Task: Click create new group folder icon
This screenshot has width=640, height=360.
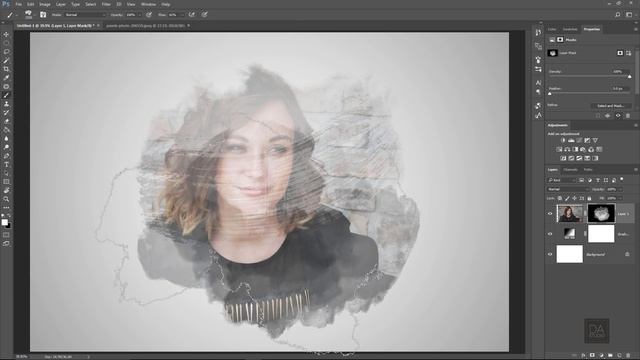Action: 610,356
